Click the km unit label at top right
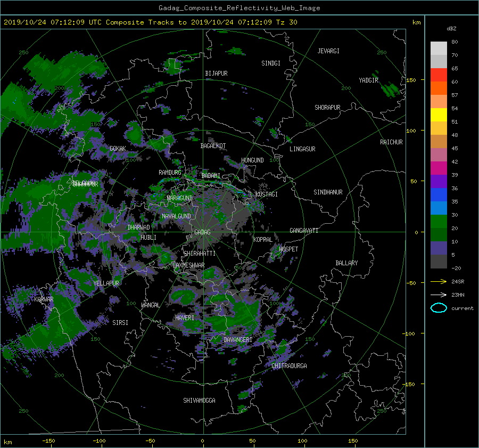The image size is (479, 448). tap(416, 22)
